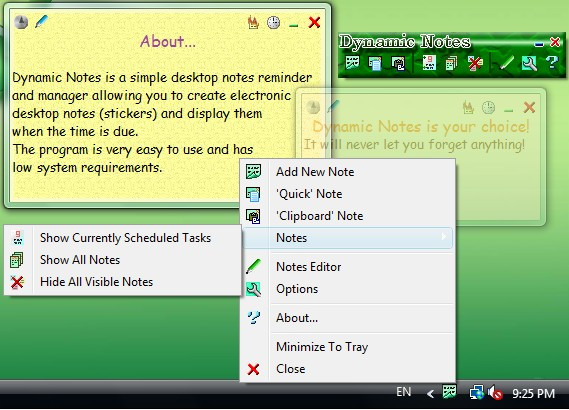The width and height of the screenshot is (569, 410).
Task: Click Dynamic Notes tray icon in taskbar
Action: tap(449, 392)
